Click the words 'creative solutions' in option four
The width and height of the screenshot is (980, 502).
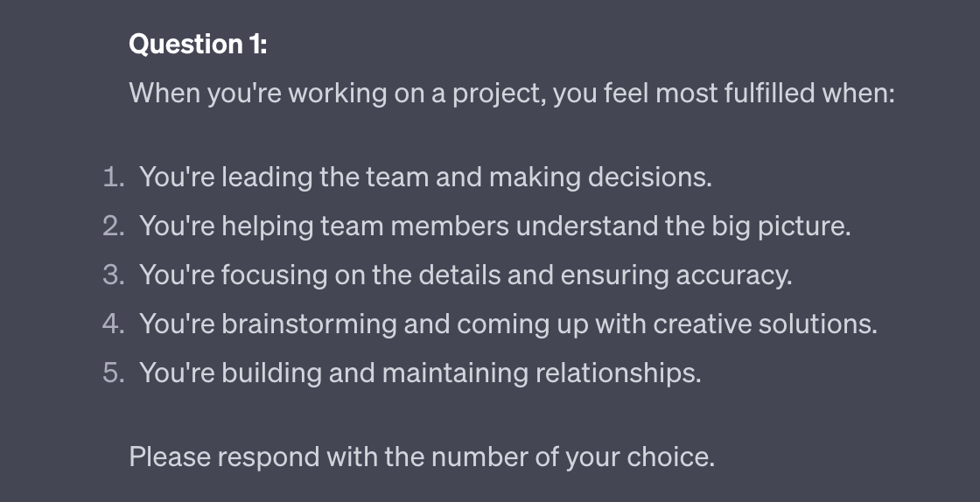pyautogui.click(x=765, y=324)
